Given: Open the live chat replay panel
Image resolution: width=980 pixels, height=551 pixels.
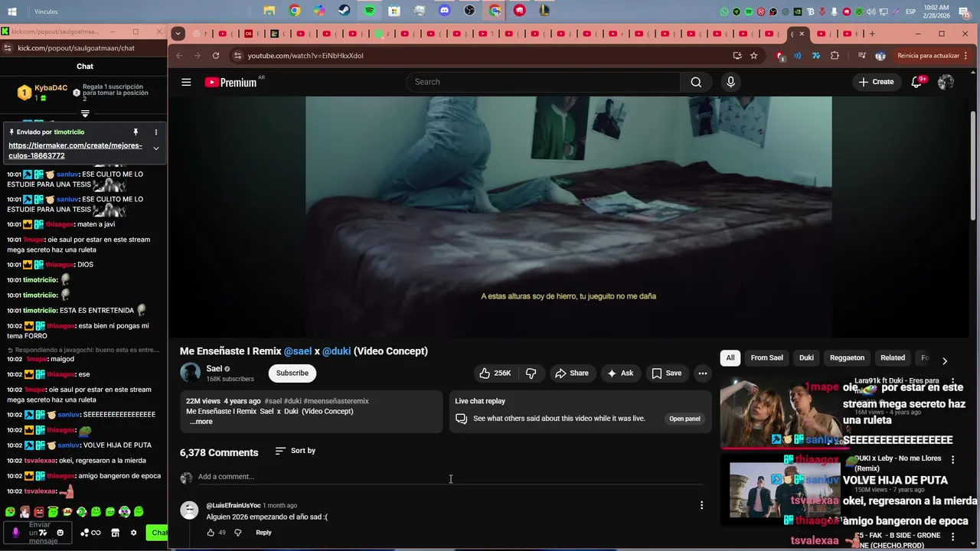Looking at the screenshot, I should [x=684, y=419].
